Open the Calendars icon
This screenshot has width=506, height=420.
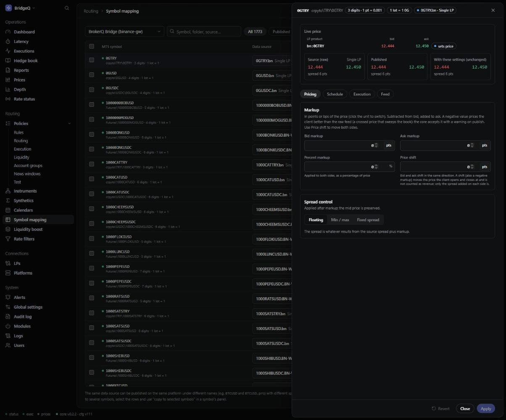tap(8, 210)
